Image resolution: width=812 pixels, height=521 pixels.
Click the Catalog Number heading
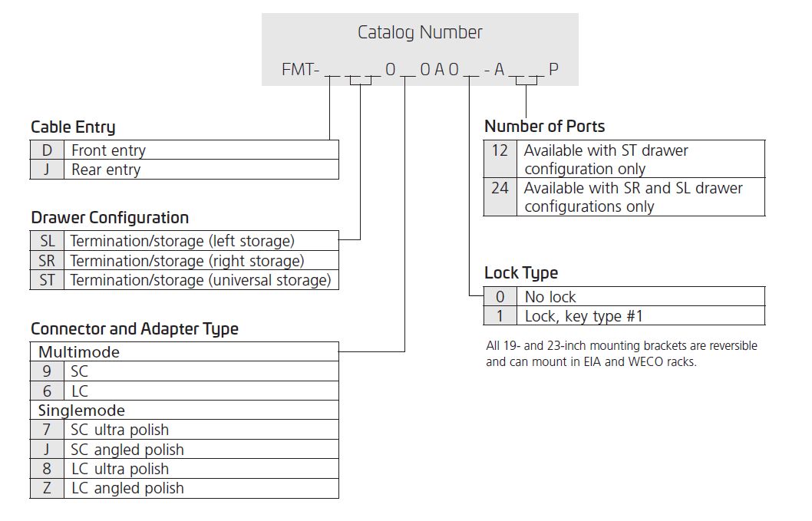point(420,33)
